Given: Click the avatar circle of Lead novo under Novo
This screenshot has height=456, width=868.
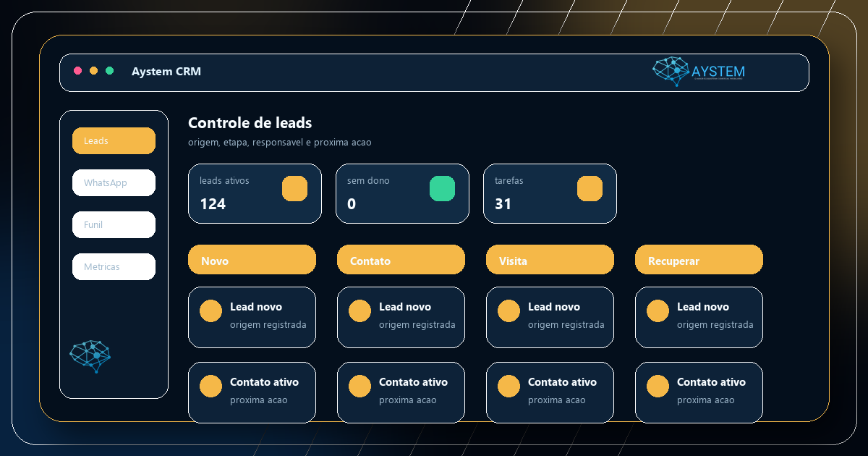Looking at the screenshot, I should (210, 311).
